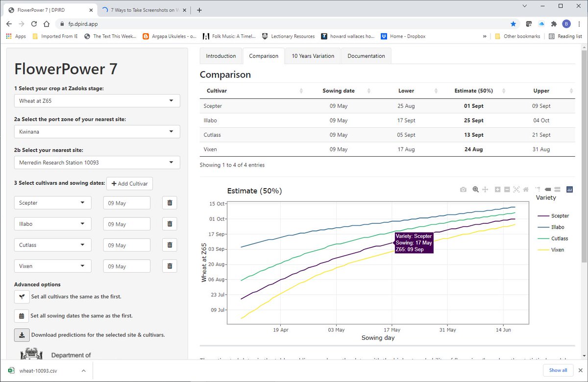Open wheat-10093.csv download options arrow

(x=83, y=370)
